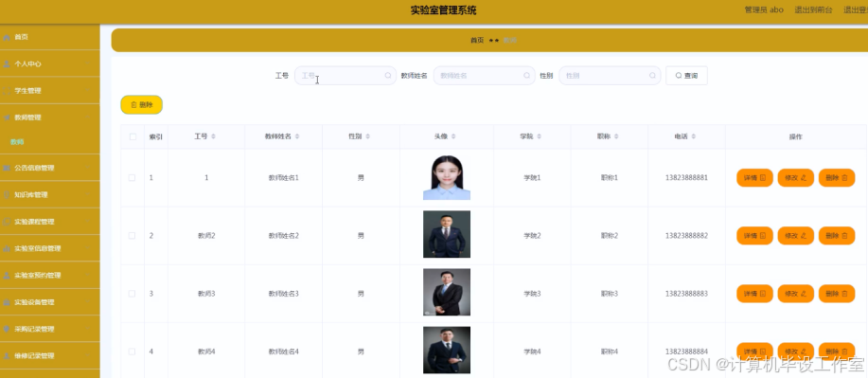Screen dimensions: 868x379
Task: Click the icon beside 维修记录管理
Action: coord(7,355)
